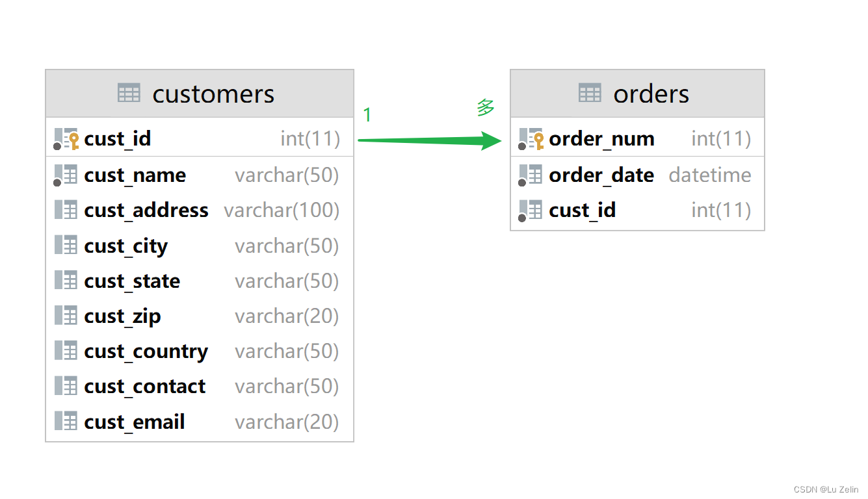868x499 pixels.
Task: Select the cust_id primary key icon in customers
Action: [x=66, y=139]
